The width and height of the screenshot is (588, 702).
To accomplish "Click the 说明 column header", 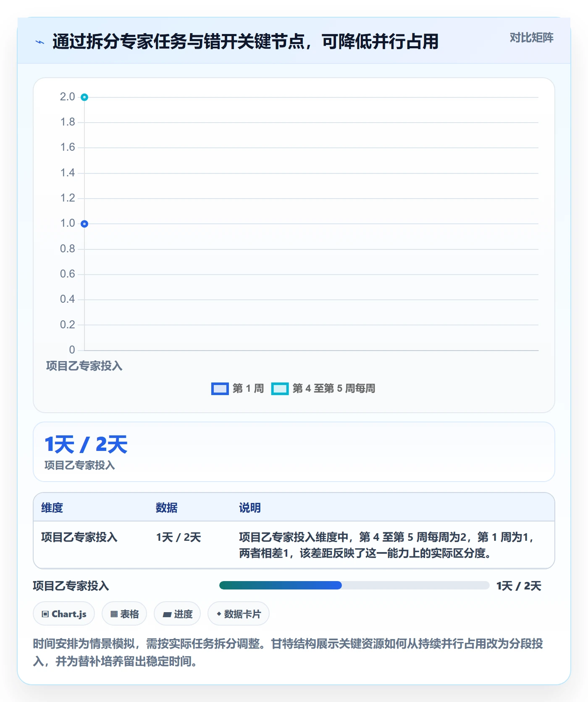I will (250, 508).
